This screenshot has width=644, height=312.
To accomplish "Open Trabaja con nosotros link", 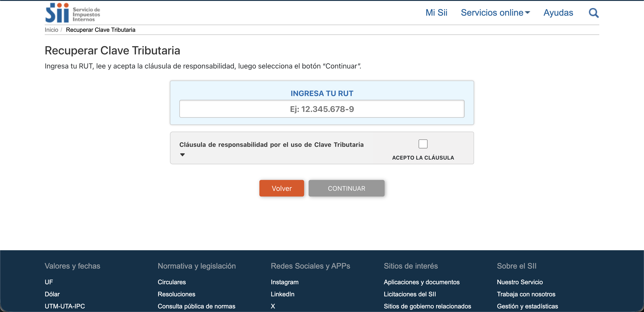I will click(x=526, y=294).
